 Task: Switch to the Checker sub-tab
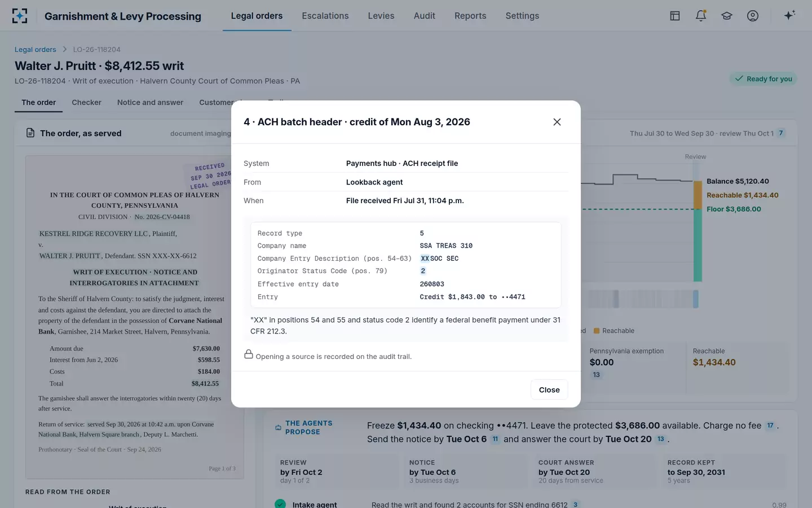[86, 102]
